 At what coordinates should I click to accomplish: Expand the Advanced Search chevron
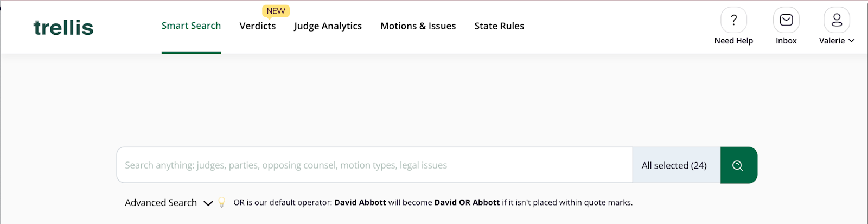[208, 203]
